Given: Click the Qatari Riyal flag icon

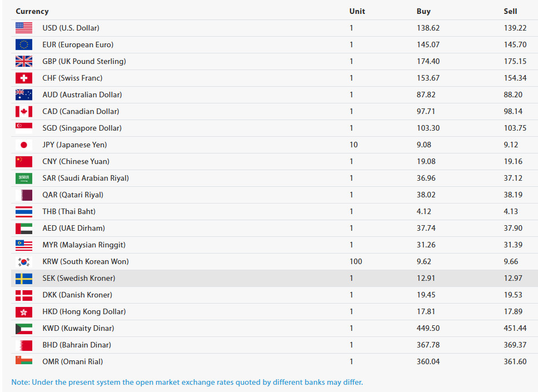Looking at the screenshot, I should [24, 195].
